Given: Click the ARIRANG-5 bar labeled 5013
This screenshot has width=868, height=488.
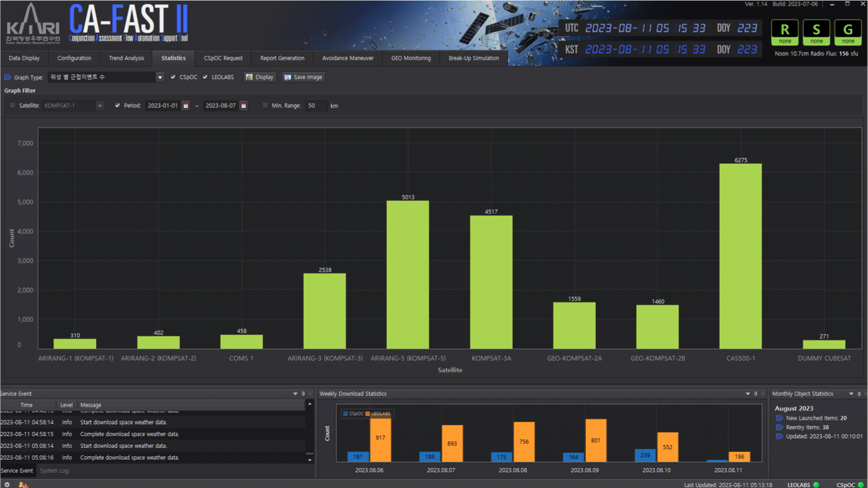Looking at the screenshot, I should (x=408, y=275).
